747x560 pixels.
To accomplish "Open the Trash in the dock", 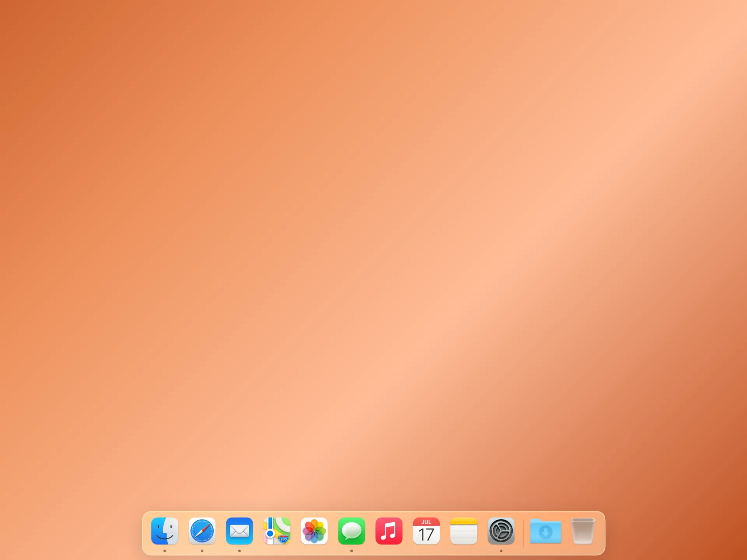I will click(583, 531).
